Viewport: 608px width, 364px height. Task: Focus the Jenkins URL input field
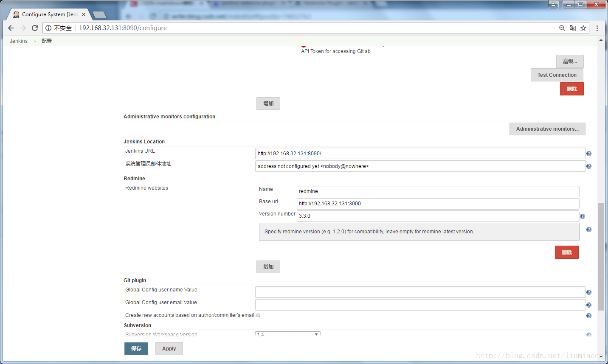click(x=420, y=154)
